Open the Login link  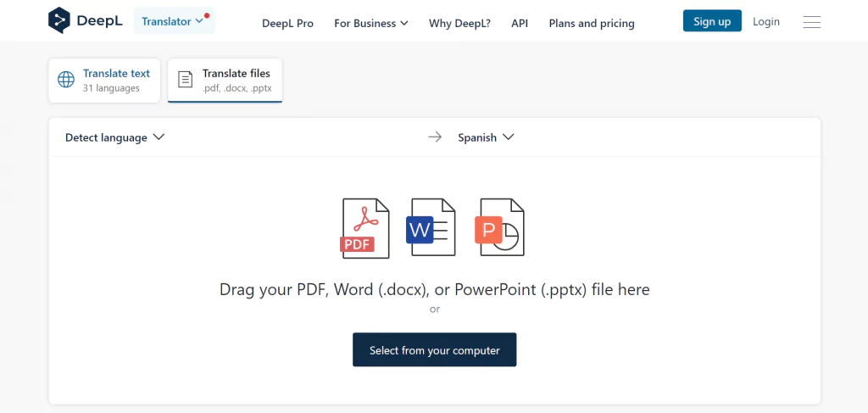[766, 21]
